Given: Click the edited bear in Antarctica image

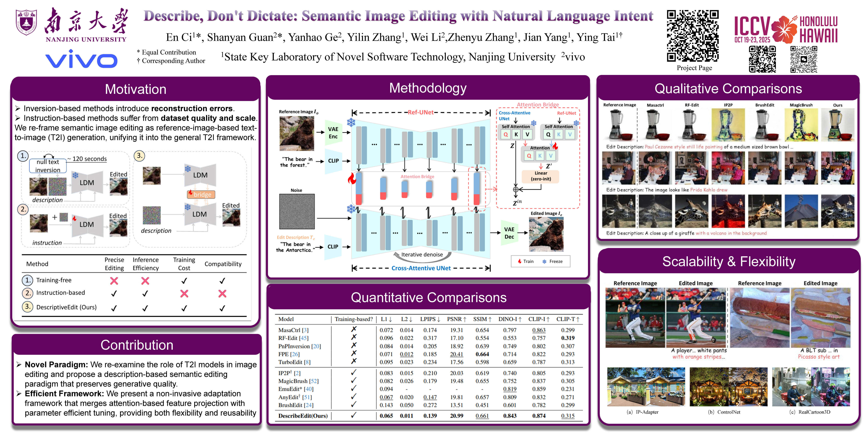Looking at the screenshot, I should coord(546,234).
